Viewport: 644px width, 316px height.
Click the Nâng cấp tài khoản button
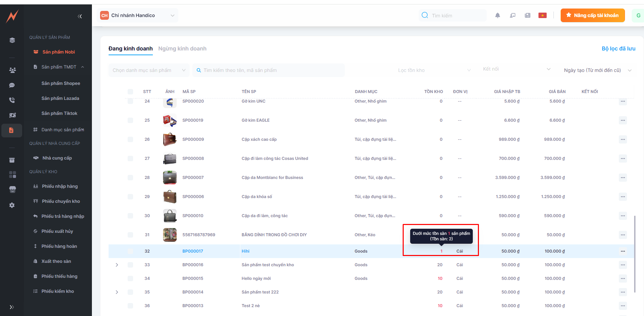click(592, 15)
